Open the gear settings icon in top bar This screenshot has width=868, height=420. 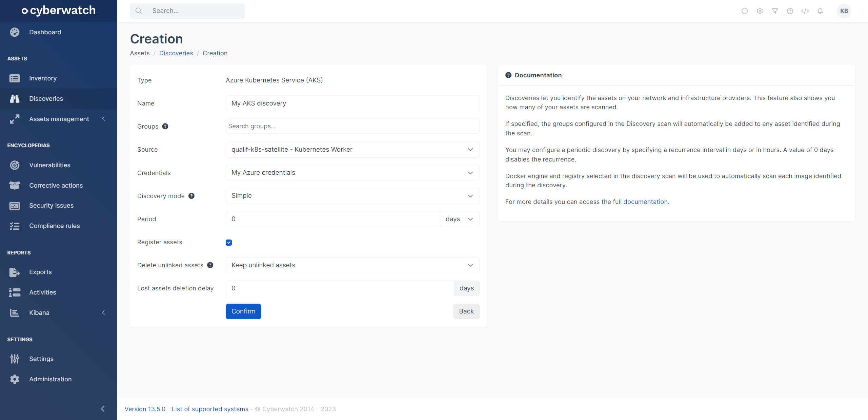[760, 11]
